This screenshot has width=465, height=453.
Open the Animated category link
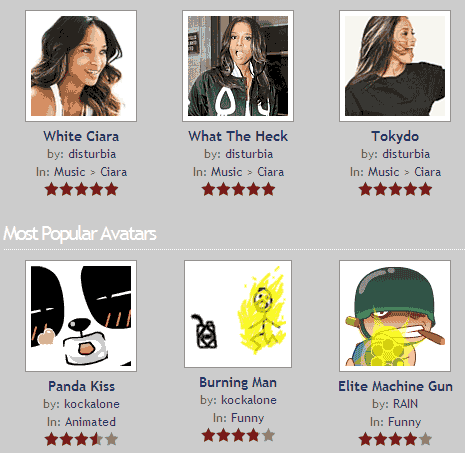[90, 422]
